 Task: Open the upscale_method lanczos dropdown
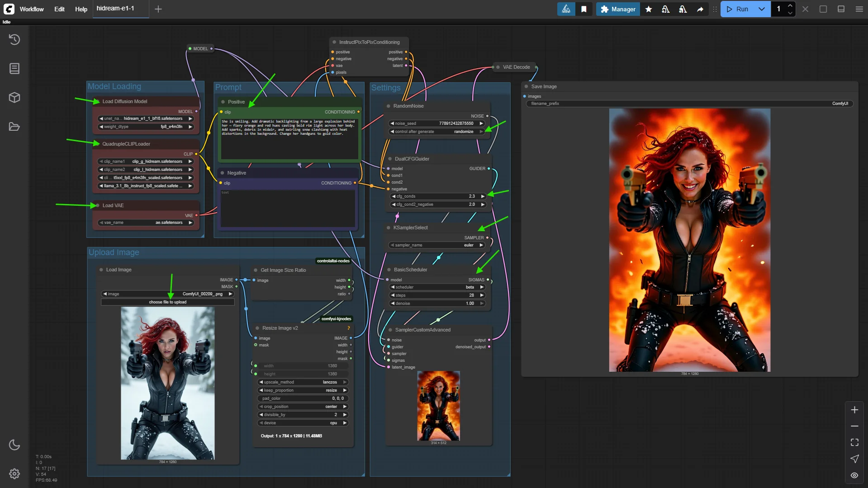pyautogui.click(x=303, y=383)
